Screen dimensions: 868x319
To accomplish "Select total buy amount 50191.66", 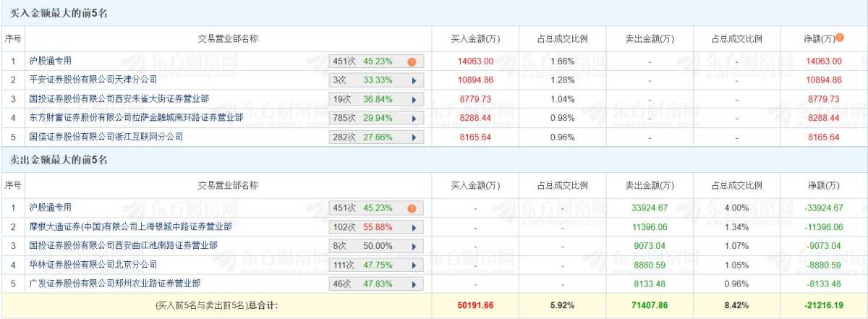I will click(476, 306).
